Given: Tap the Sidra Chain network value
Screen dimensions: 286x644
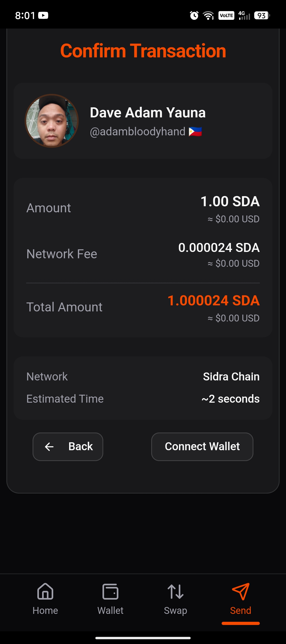Looking at the screenshot, I should click(231, 376).
